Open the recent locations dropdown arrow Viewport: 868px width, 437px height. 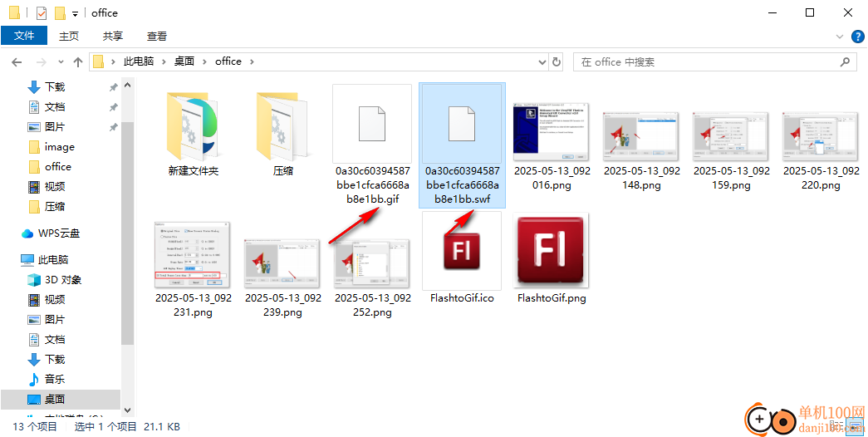pyautogui.click(x=61, y=62)
